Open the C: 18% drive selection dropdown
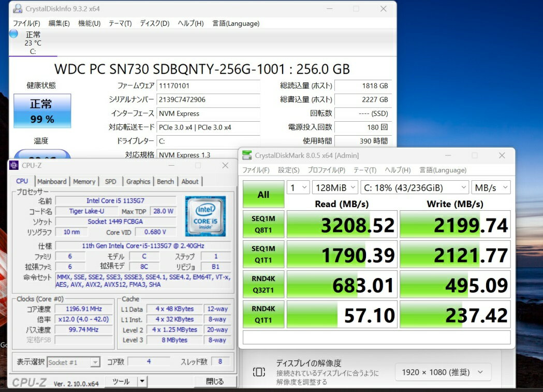The height and width of the screenshot is (392, 543). pyautogui.click(x=415, y=187)
